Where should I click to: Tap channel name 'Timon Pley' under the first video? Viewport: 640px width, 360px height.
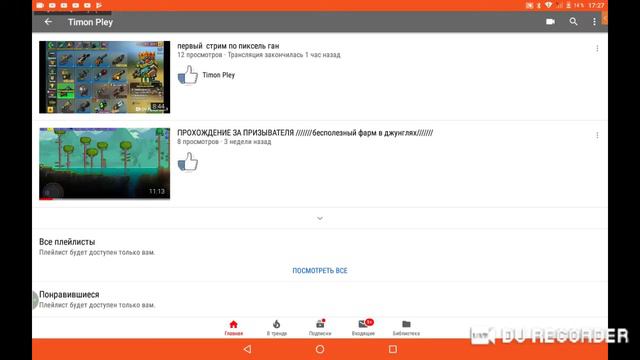tap(219, 75)
